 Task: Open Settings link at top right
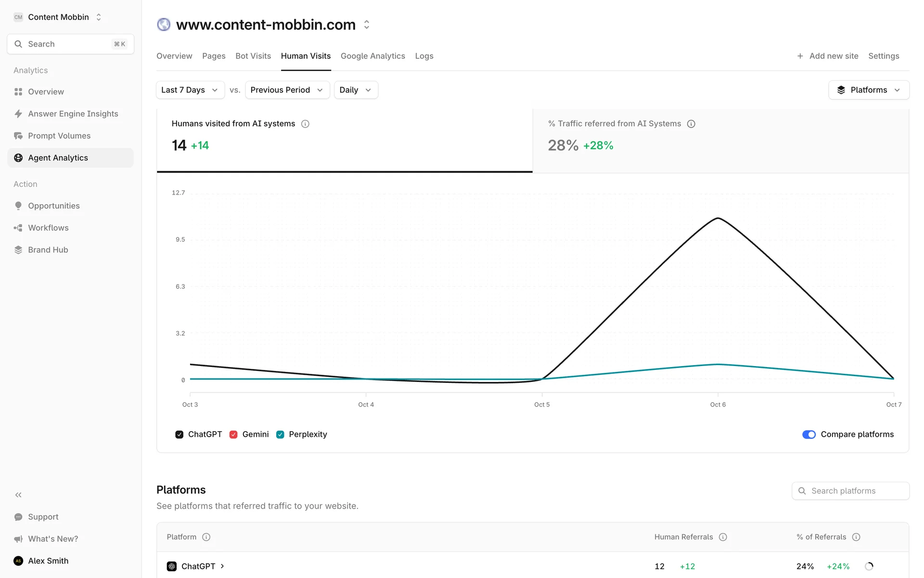884,56
